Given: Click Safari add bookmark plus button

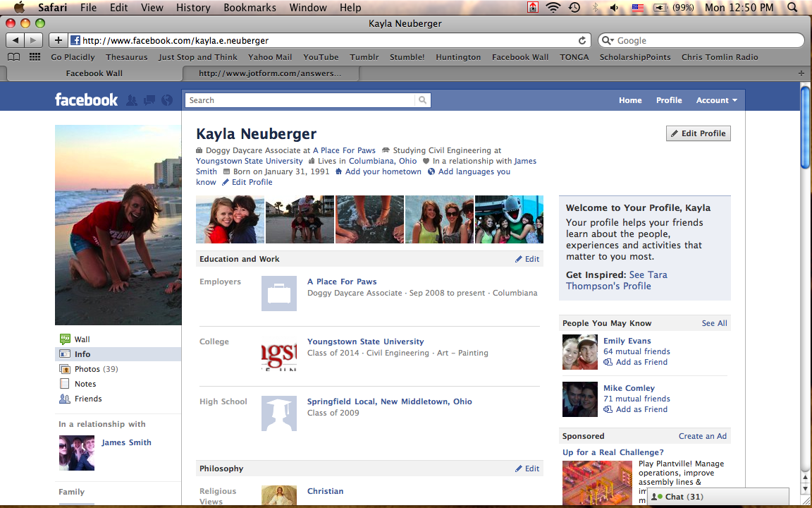Looking at the screenshot, I should (59, 41).
